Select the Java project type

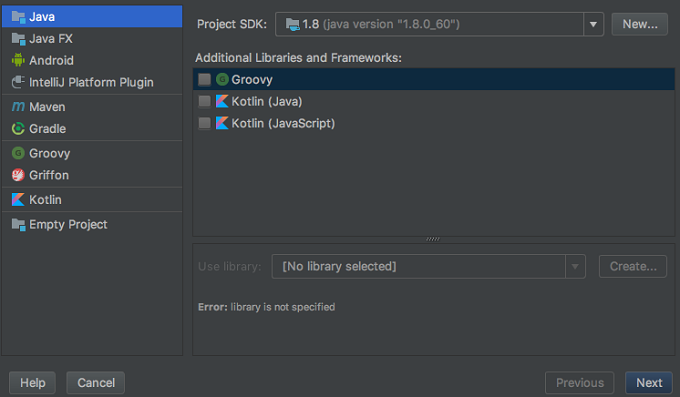92,16
